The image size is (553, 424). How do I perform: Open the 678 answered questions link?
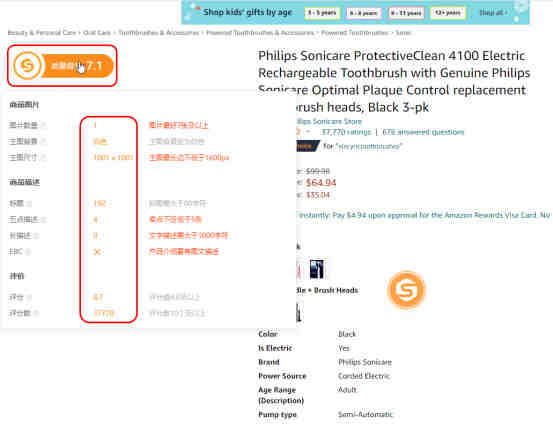tap(423, 132)
